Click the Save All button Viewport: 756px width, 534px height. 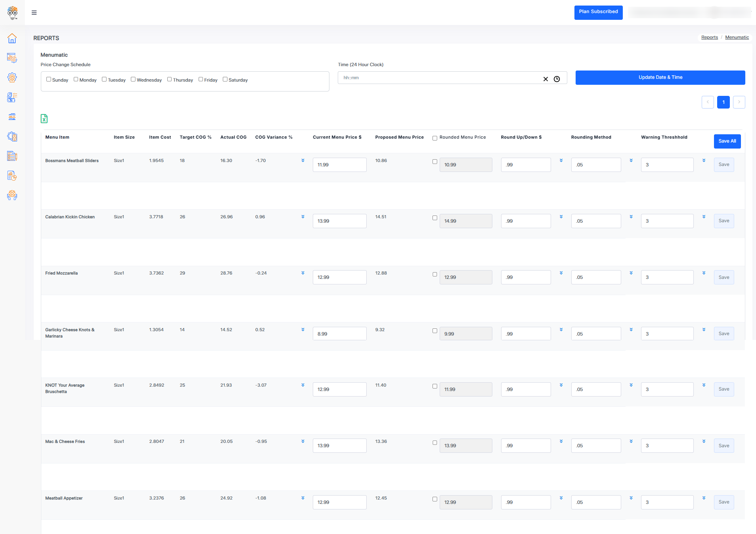727,141
